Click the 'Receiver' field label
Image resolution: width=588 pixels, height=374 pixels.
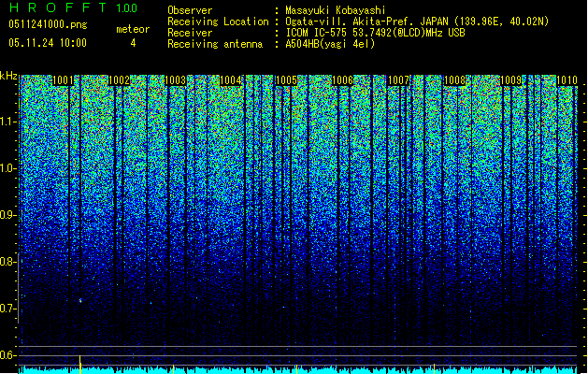[x=190, y=33]
